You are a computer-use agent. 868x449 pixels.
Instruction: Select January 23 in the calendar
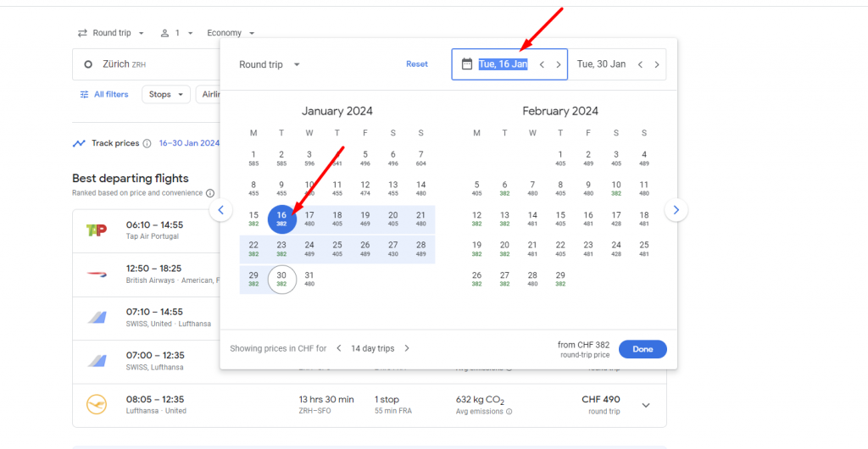click(281, 248)
